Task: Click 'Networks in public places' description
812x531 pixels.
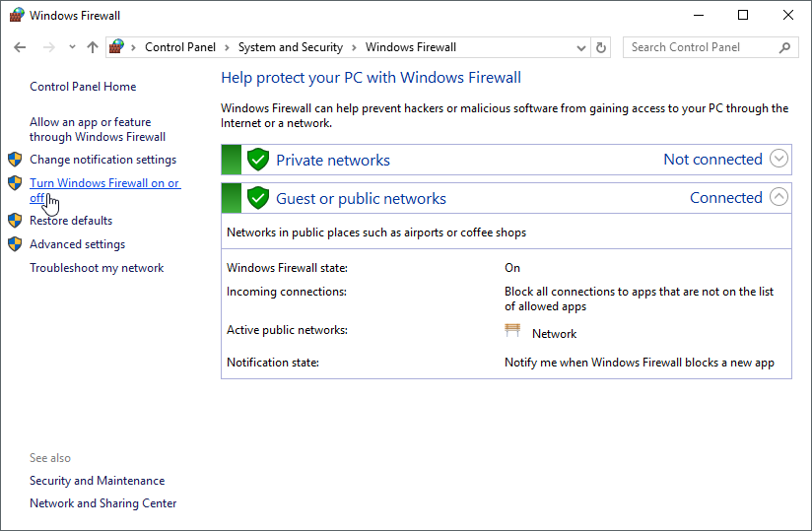Action: [376, 232]
